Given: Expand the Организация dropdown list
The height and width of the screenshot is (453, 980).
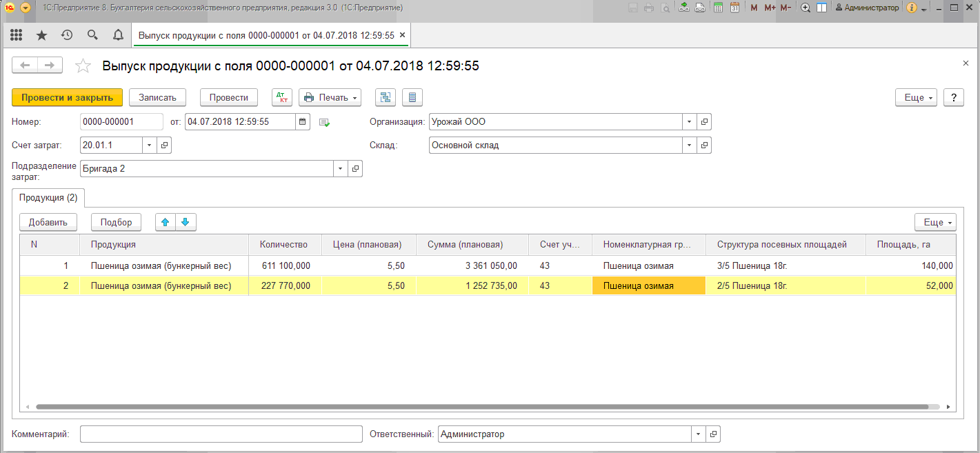Looking at the screenshot, I should coord(690,122).
